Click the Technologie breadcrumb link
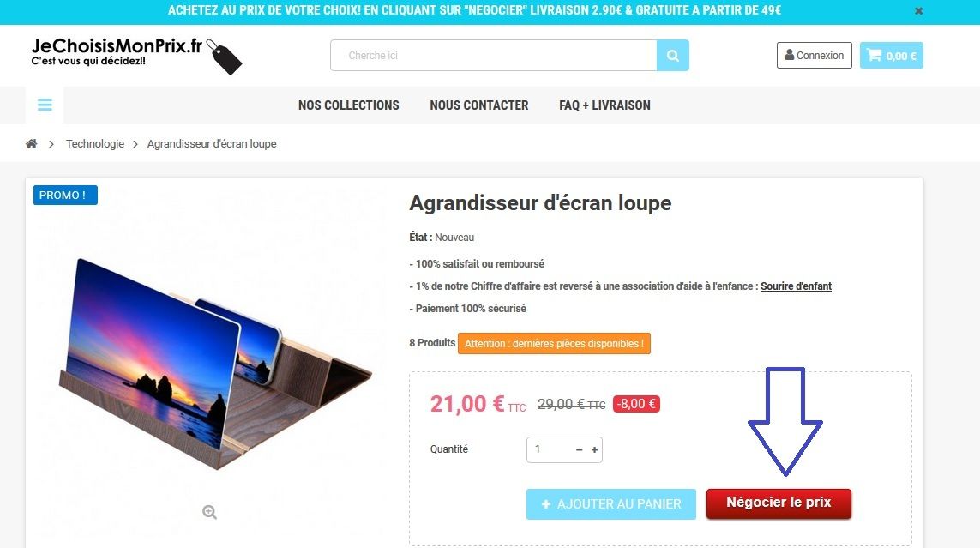The image size is (980, 548). click(95, 144)
